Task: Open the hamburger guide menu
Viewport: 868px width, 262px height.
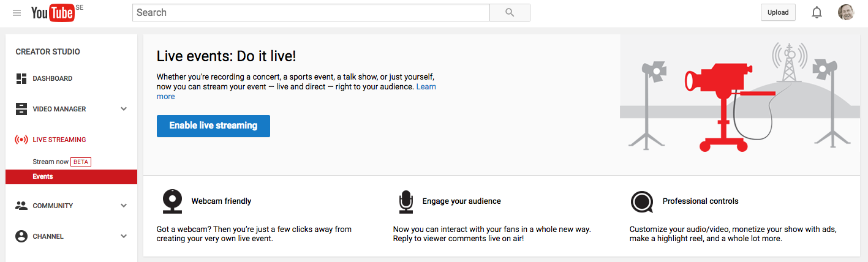Action: 17,13
